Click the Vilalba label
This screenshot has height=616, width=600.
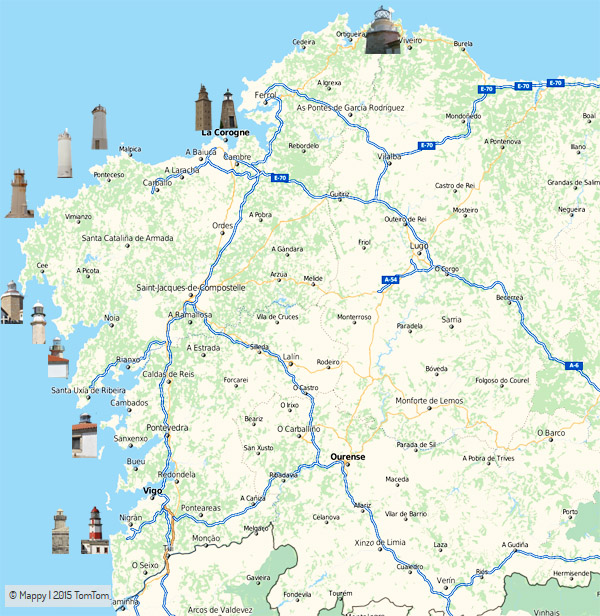(389, 156)
